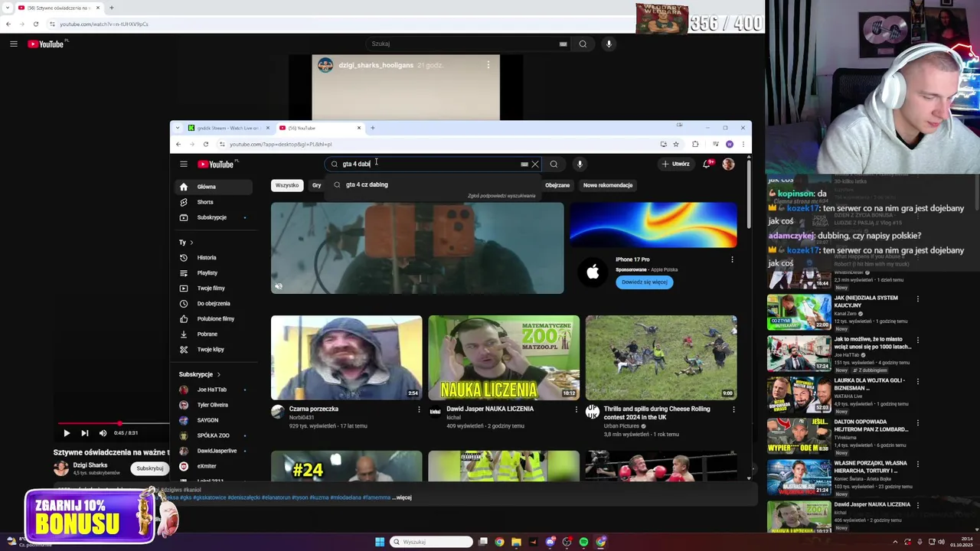Open options on the dzigi_sharks_hooligans post
Screen dimensions: 980x551
point(488,65)
